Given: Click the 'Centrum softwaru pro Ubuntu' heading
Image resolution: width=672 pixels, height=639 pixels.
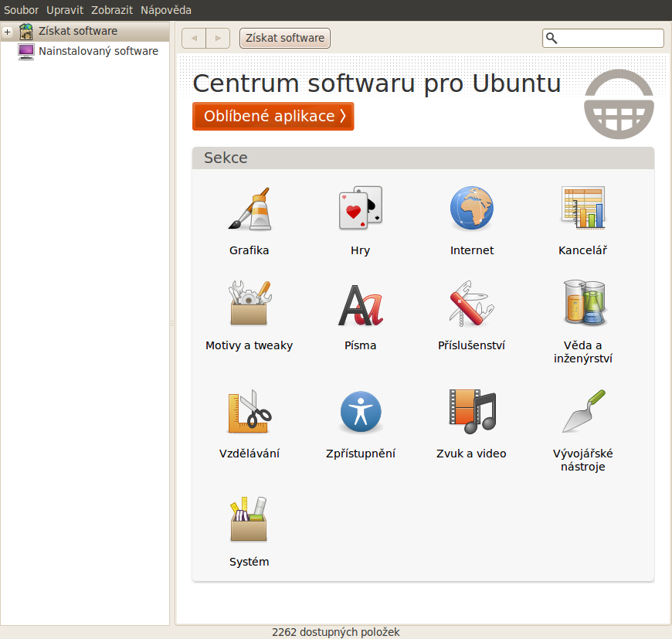Looking at the screenshot, I should [377, 83].
